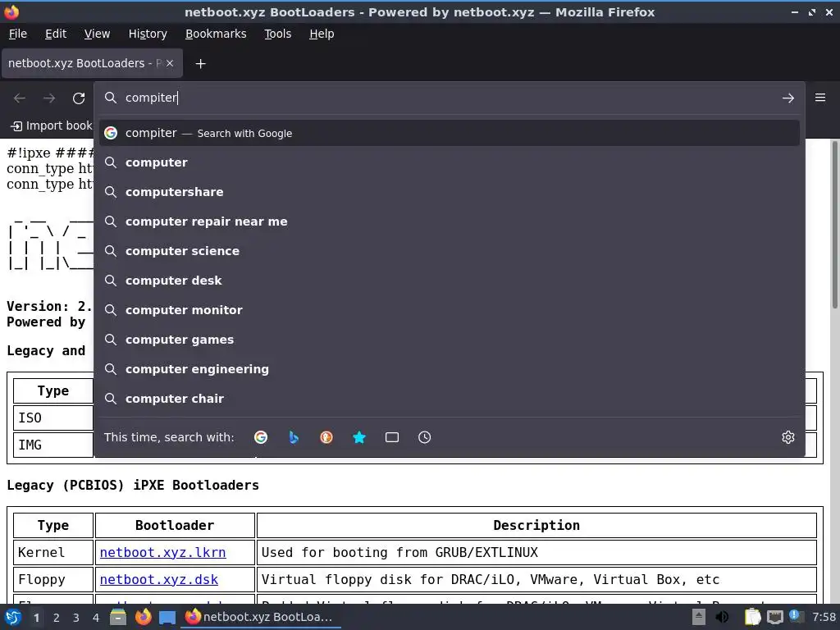Click 'Legacy (PCBIOS) iPXE Bootloaders' heading
This screenshot has height=630, width=840.
point(133,485)
